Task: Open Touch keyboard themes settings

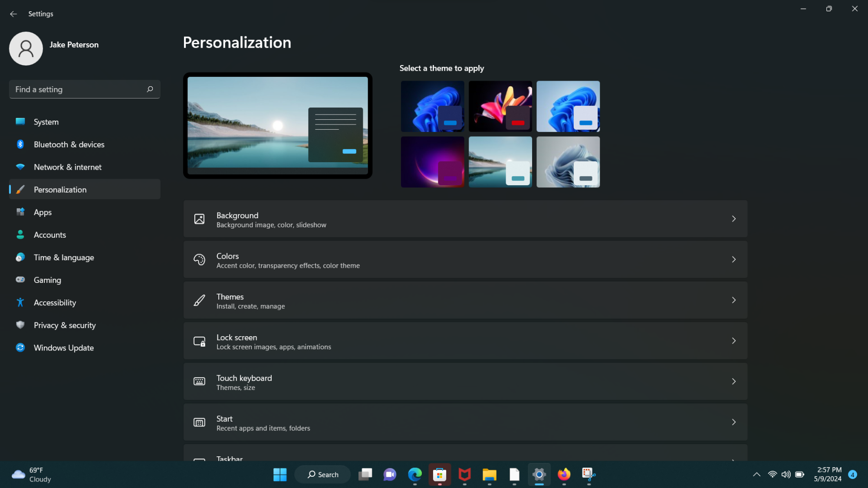Action: (465, 381)
